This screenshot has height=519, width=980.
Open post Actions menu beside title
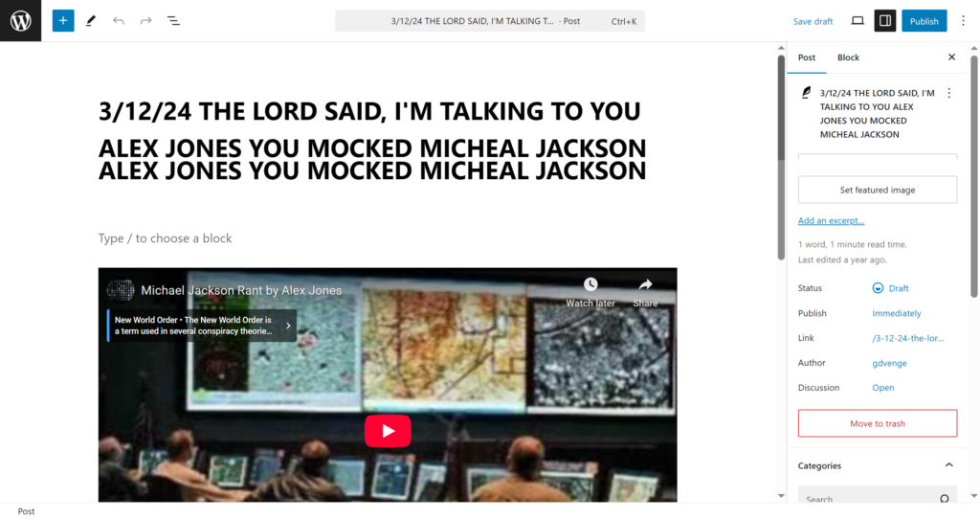[x=948, y=93]
